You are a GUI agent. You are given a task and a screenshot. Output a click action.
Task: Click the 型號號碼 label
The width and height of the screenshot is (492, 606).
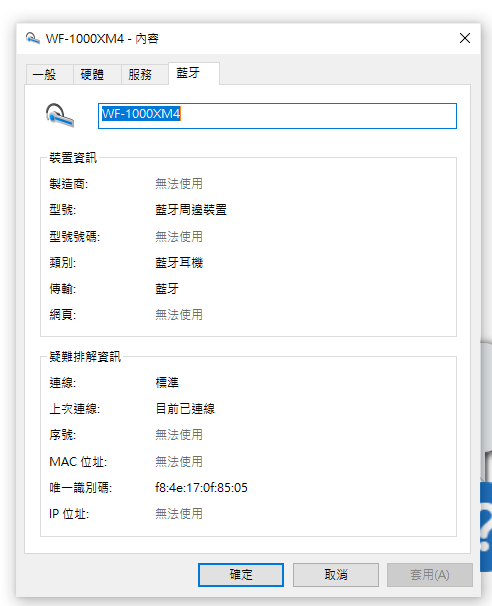tap(74, 236)
